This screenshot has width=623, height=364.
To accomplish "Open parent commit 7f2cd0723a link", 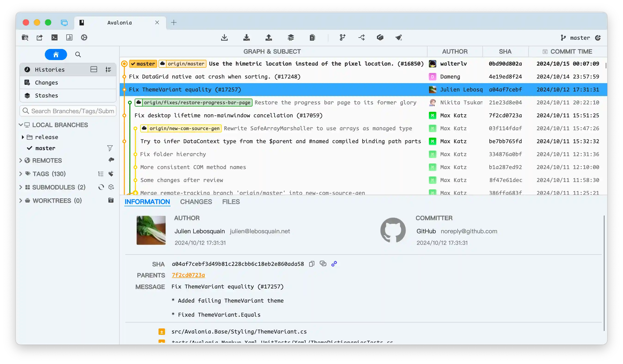I will click(x=188, y=275).
